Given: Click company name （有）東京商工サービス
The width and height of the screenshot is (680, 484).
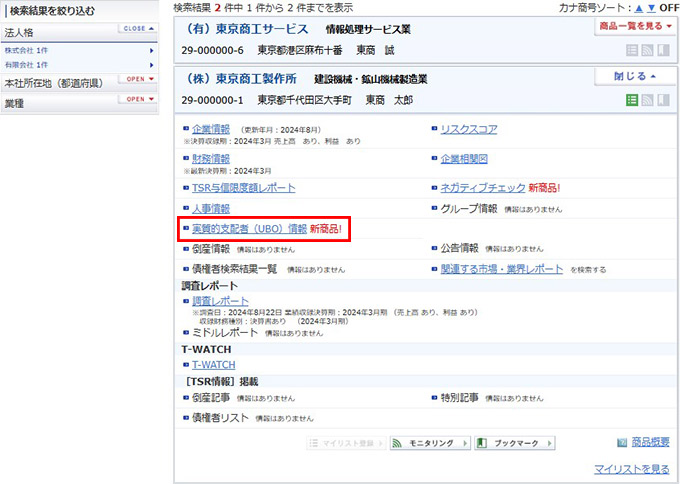Looking at the screenshot, I should point(246,29).
